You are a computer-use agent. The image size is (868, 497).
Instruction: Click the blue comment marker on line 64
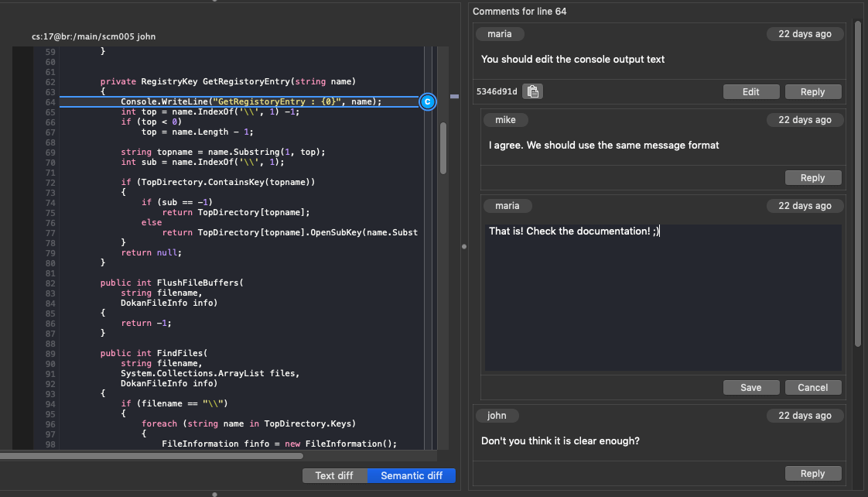click(x=427, y=102)
